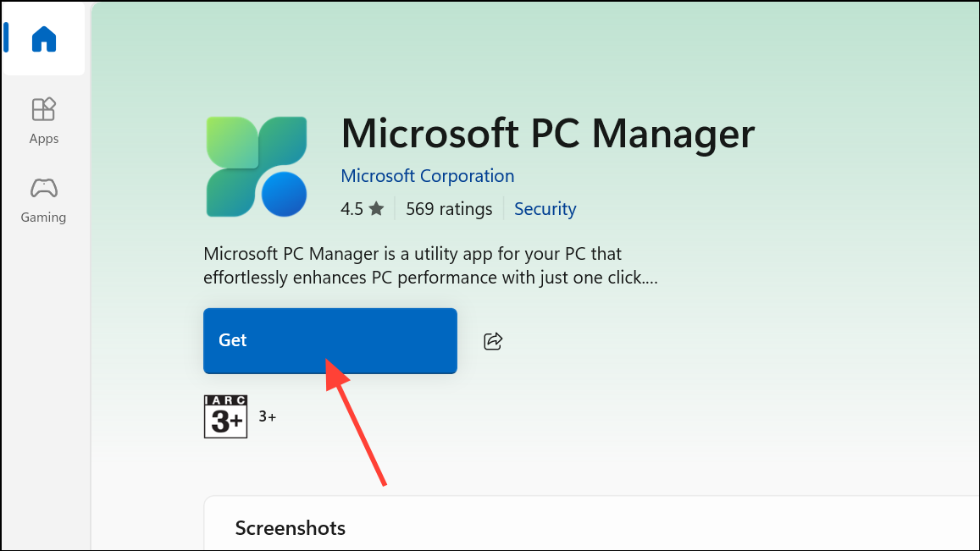
Task: Go to the Home page in sidebar
Action: 44,39
